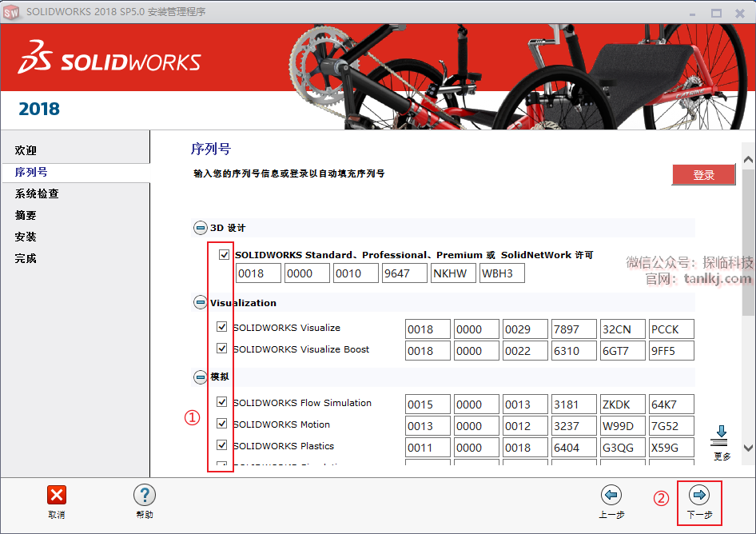This screenshot has width=756, height=534.
Task: Go back using the previous step arrow
Action: tap(611, 495)
